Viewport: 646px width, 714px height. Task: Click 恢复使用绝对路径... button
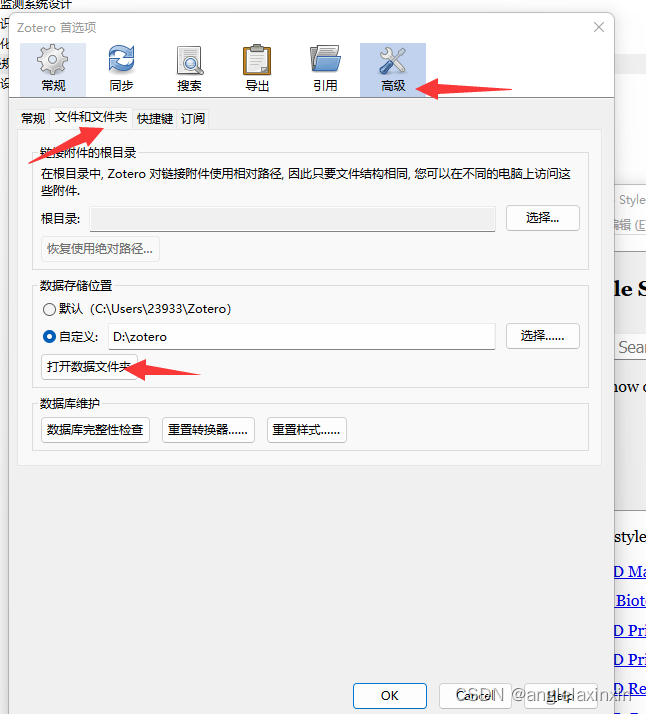click(x=100, y=249)
